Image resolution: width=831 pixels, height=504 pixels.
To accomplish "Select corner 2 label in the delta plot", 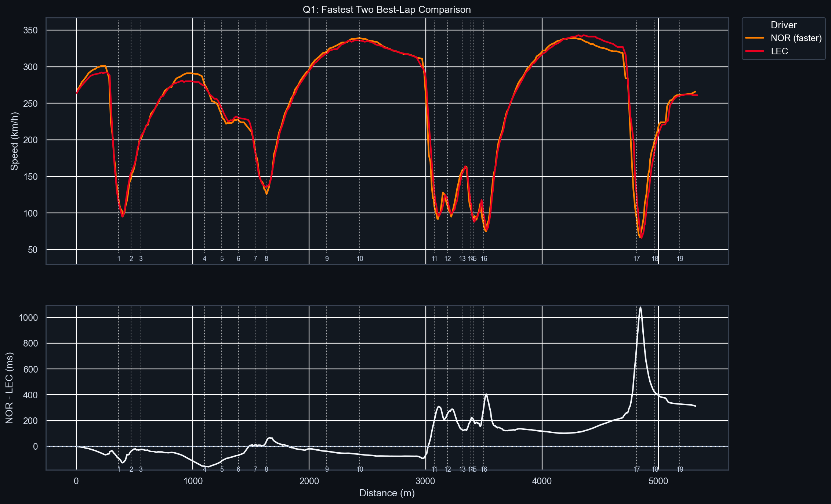I will tap(131, 469).
